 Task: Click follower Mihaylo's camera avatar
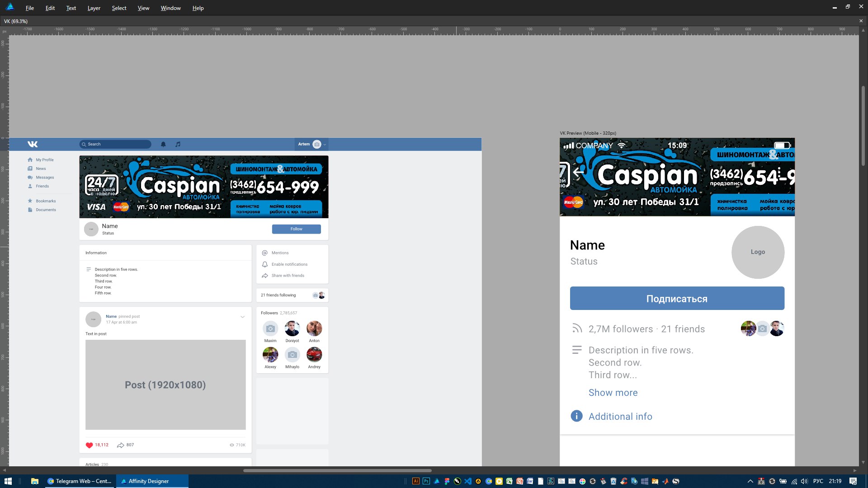292,355
